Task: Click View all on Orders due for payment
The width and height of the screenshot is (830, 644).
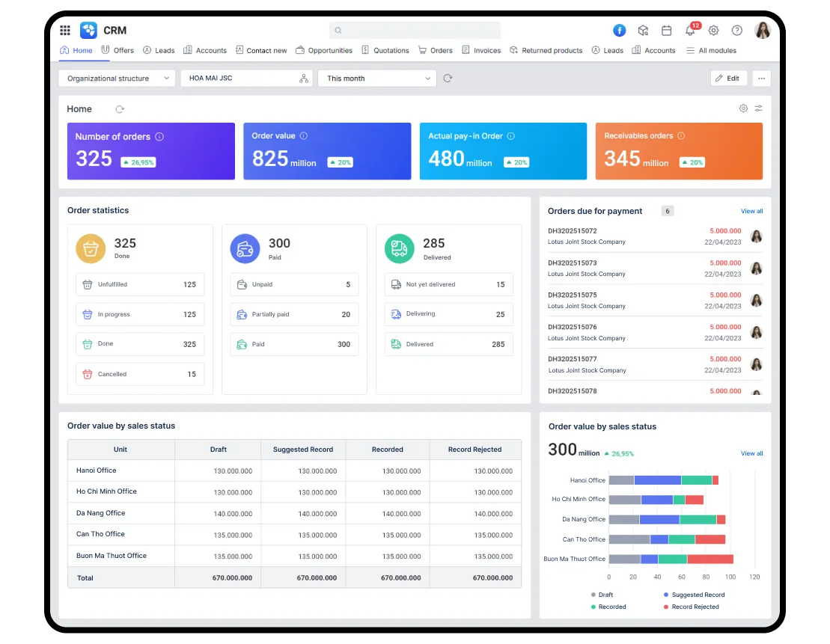Action: 751,211
